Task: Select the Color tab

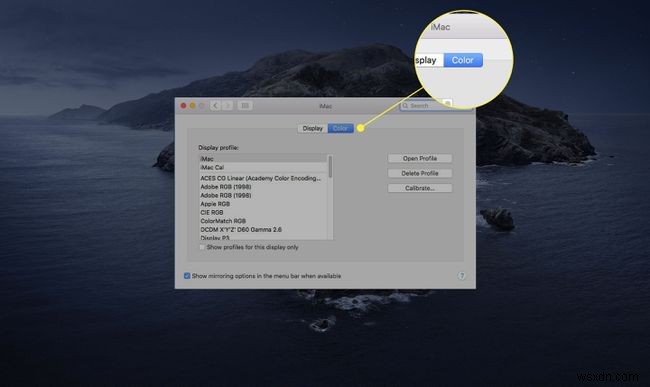Action: [340, 128]
